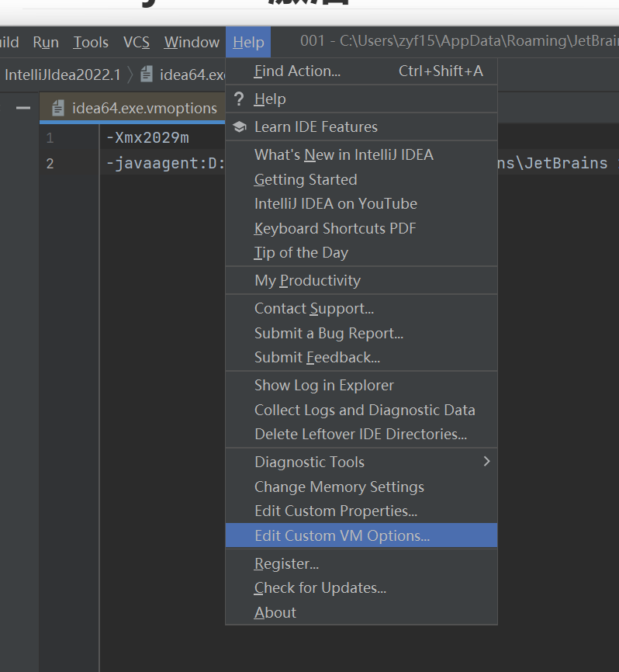Open Tip of the Day
The image size is (619, 672).
tap(301, 252)
